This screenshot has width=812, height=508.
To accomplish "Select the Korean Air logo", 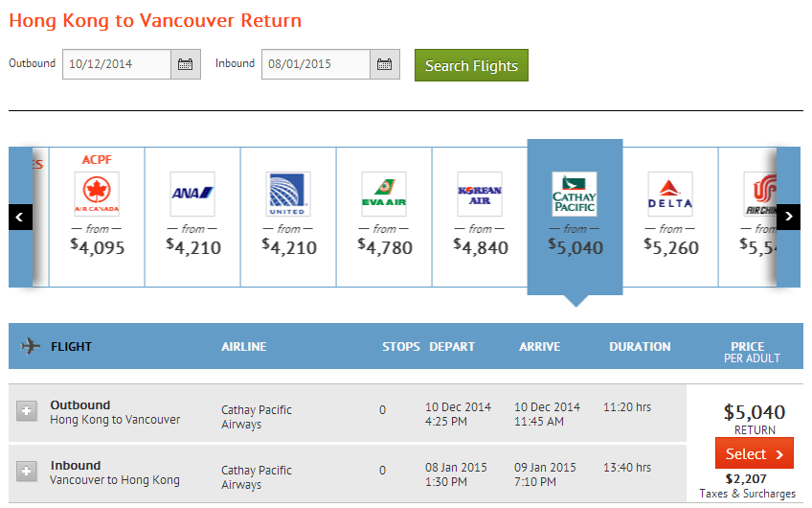I will click(x=480, y=194).
